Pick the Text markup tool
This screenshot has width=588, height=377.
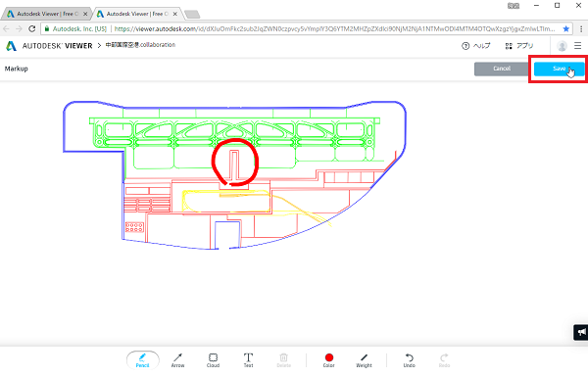coord(248,360)
